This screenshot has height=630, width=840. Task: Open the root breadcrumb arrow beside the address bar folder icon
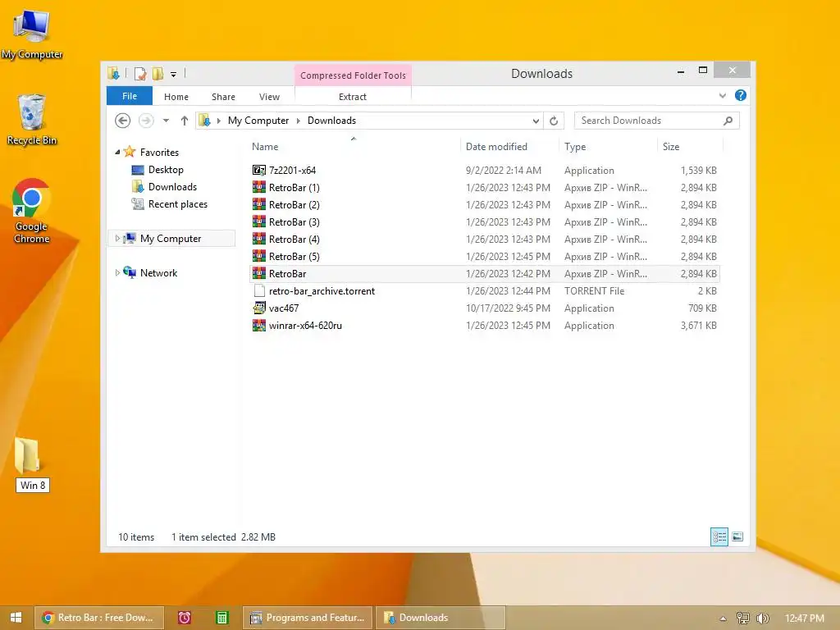218,121
